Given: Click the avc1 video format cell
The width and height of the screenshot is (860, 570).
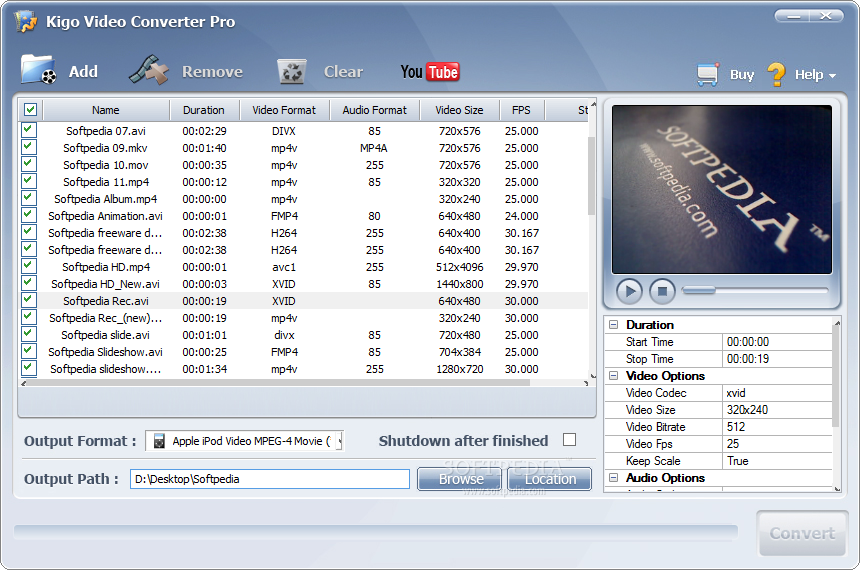Looking at the screenshot, I should 284,267.
